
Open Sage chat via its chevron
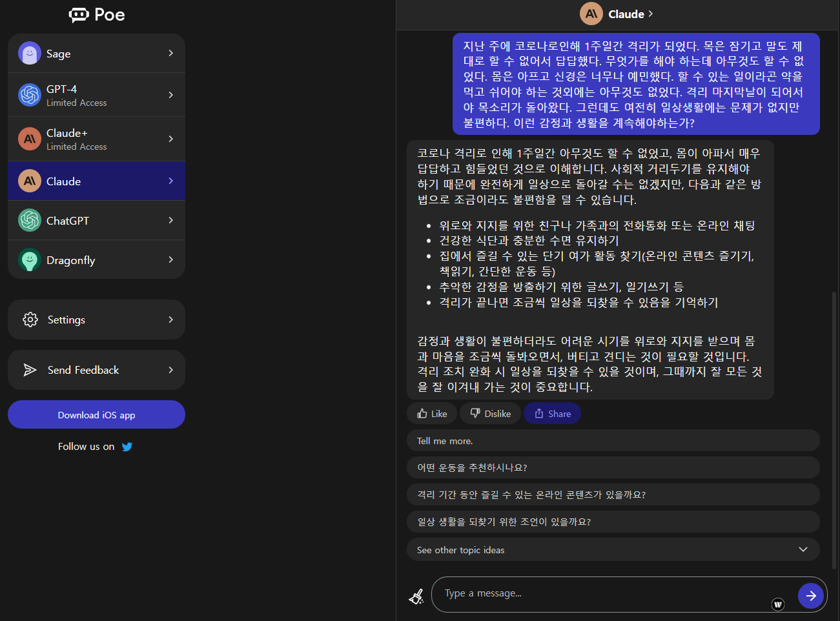click(x=170, y=53)
